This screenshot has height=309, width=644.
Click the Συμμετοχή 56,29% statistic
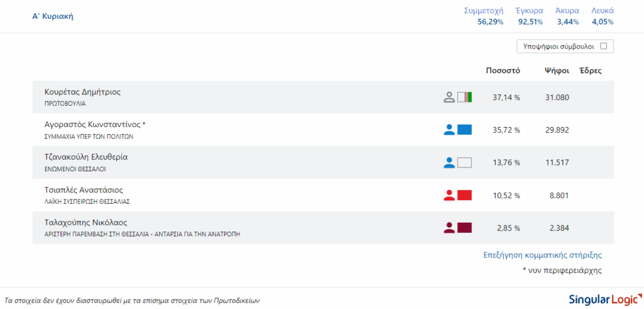[483, 16]
